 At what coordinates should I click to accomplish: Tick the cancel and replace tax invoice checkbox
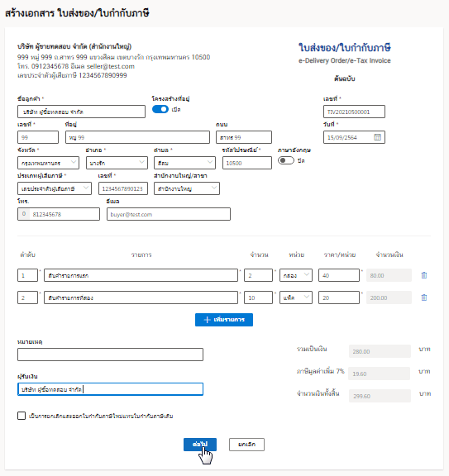tap(21, 416)
